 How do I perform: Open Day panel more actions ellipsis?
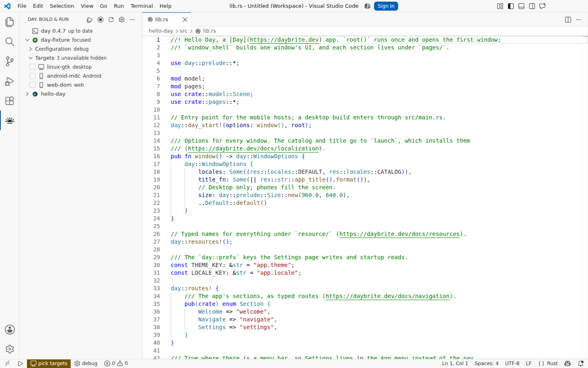132,20
